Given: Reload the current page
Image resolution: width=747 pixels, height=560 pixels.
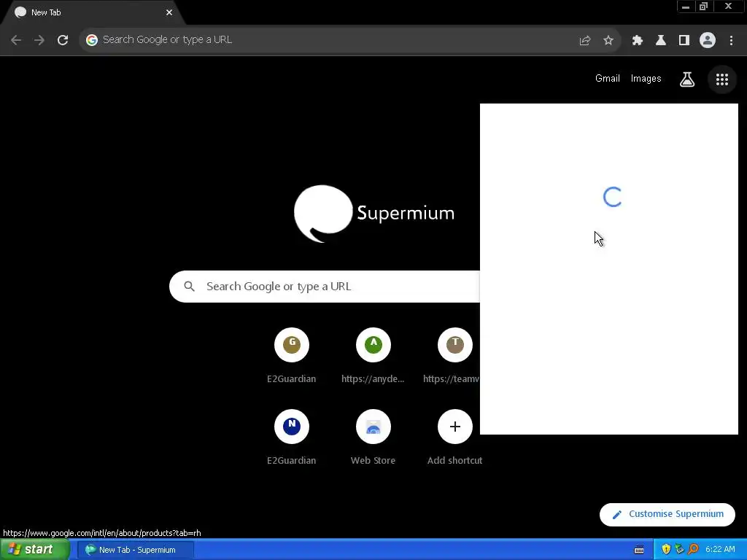Looking at the screenshot, I should pyautogui.click(x=63, y=40).
